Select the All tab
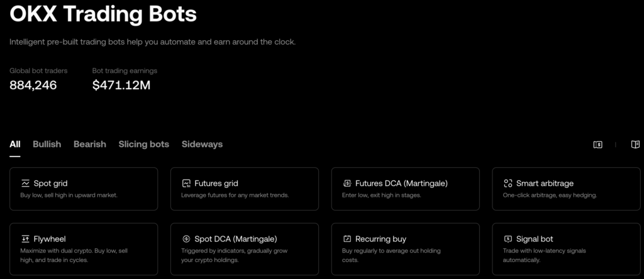 [x=15, y=145]
